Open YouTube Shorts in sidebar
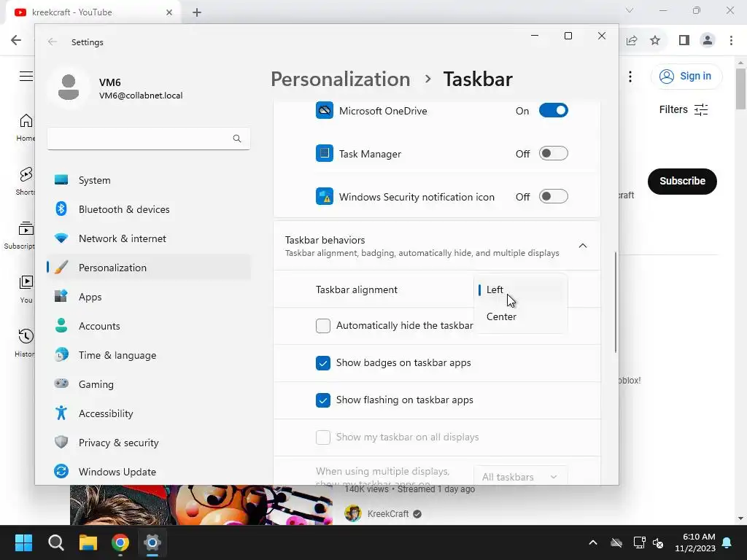The width and height of the screenshot is (747, 560). tap(26, 181)
